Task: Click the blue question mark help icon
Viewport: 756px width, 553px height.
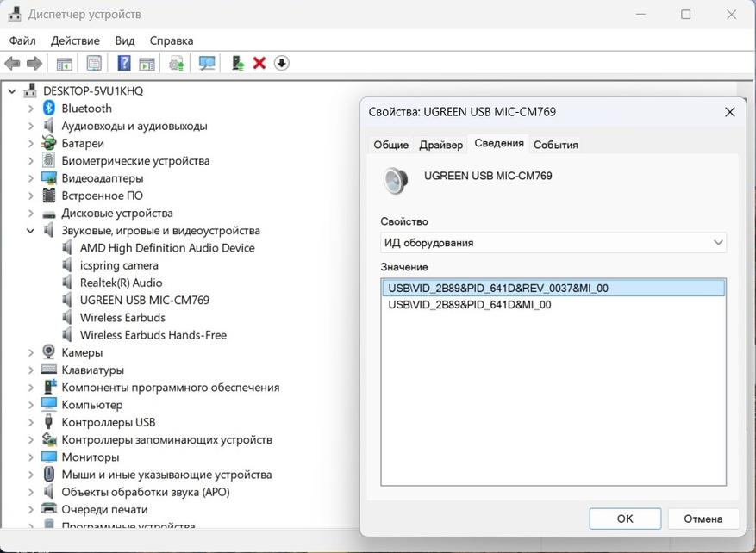Action: point(124,63)
